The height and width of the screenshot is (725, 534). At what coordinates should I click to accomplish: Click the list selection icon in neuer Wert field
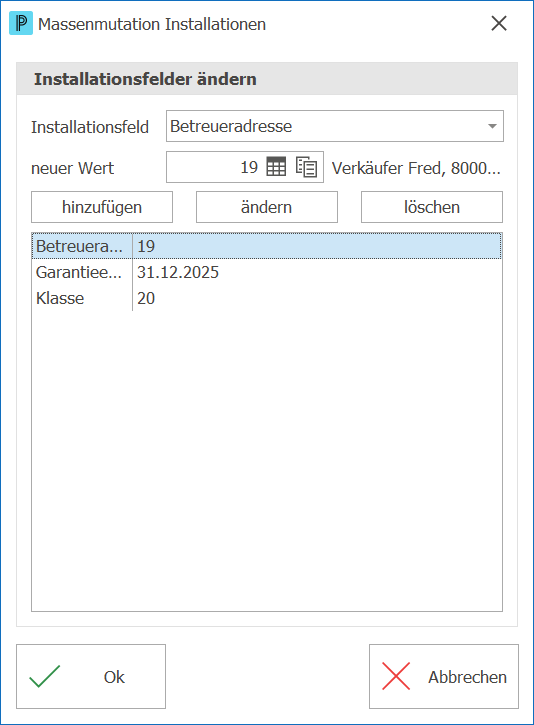[x=306, y=167]
